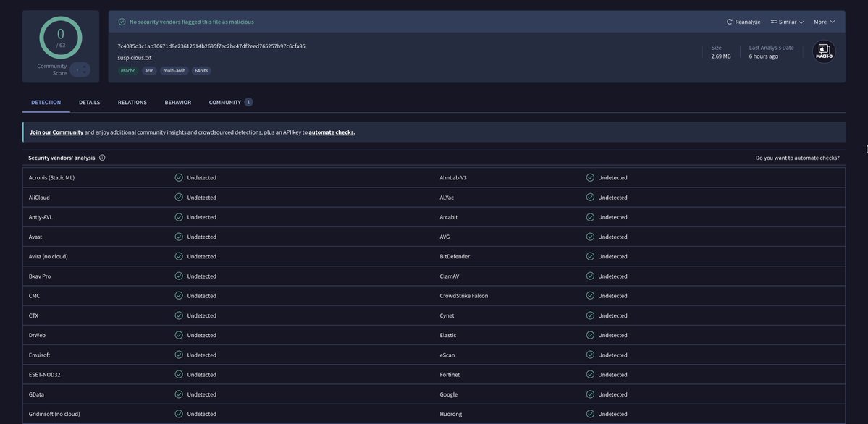868x424 pixels.
Task: Click the ESET-NOD32 undetected check icon
Action: 179,374
